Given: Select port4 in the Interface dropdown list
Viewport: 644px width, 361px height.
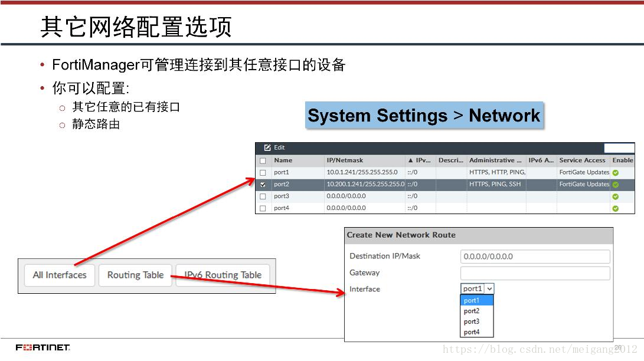Looking at the screenshot, I should click(477, 332).
